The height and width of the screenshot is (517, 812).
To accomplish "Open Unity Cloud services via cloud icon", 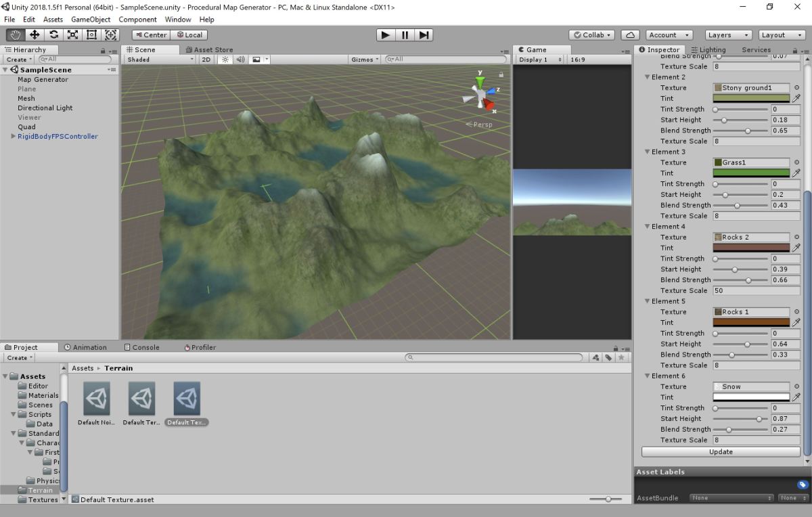I will [629, 35].
